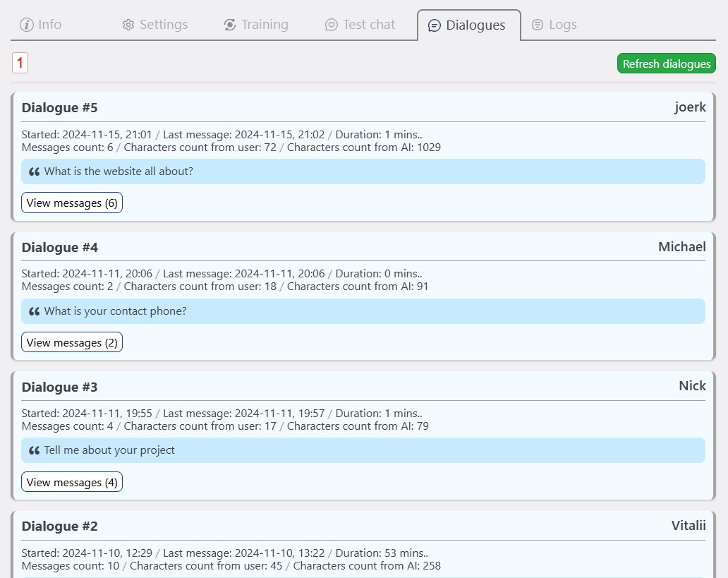Image resolution: width=728 pixels, height=578 pixels.
Task: Click the quote 'Tell me about your project'
Action: coord(109,450)
